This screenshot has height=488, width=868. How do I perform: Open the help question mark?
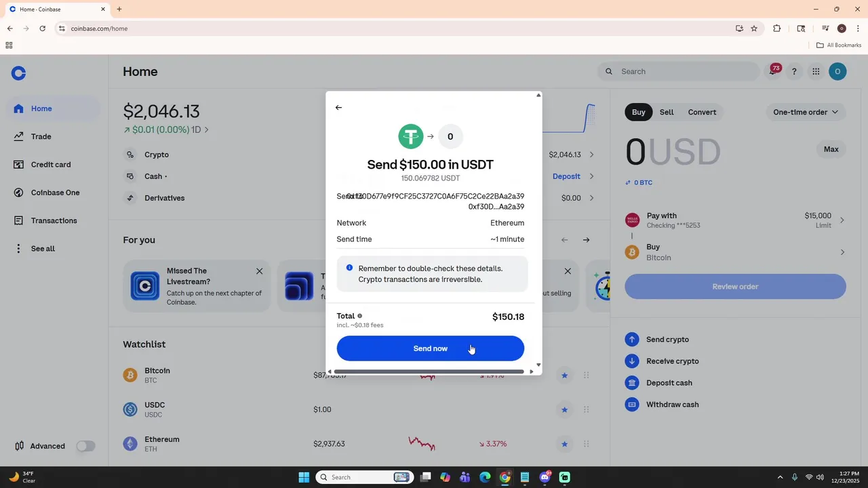coord(794,71)
